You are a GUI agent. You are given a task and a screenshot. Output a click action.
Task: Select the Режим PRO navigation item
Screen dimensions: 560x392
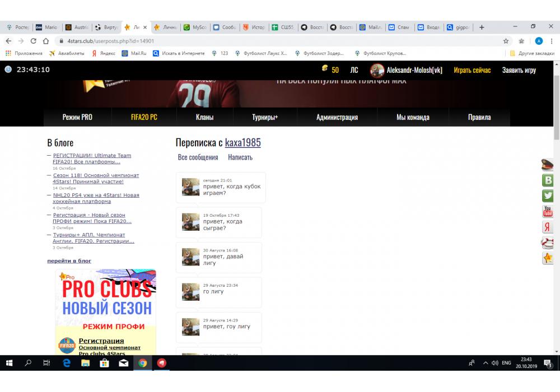click(77, 117)
